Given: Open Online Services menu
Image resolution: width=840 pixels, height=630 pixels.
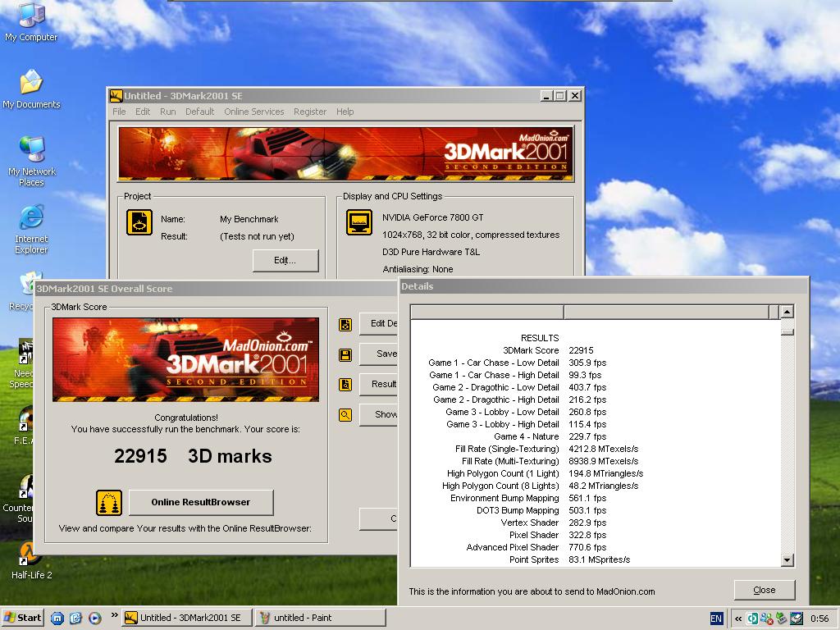Looking at the screenshot, I should (x=254, y=112).
